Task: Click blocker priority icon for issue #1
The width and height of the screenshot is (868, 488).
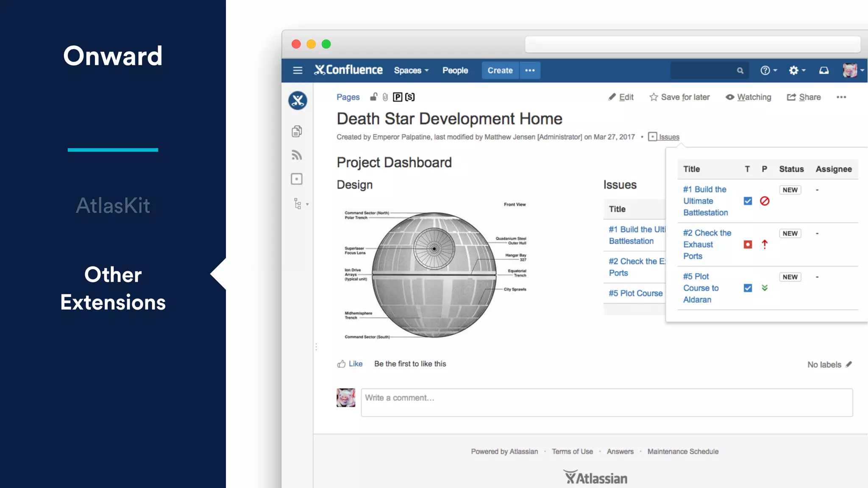Action: [765, 201]
